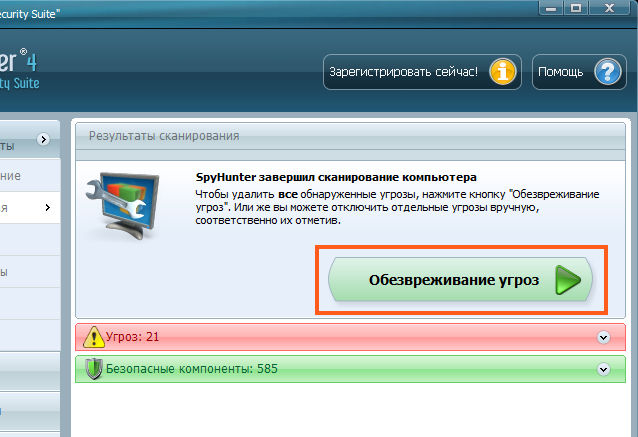This screenshot has height=437, width=638.
Task: Click the monitor with wrench icon
Action: click(x=122, y=205)
